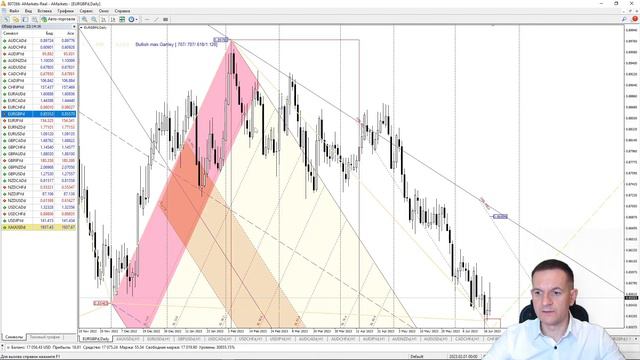Open the Вид menu
Screen dimensions: 640x360
[29, 11]
